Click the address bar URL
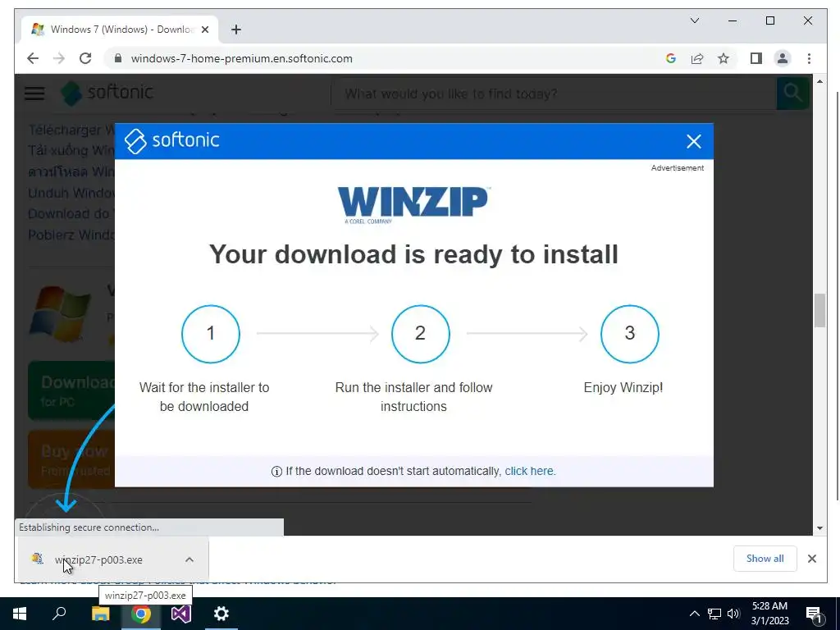Viewport: 840px width, 630px height. click(x=242, y=58)
